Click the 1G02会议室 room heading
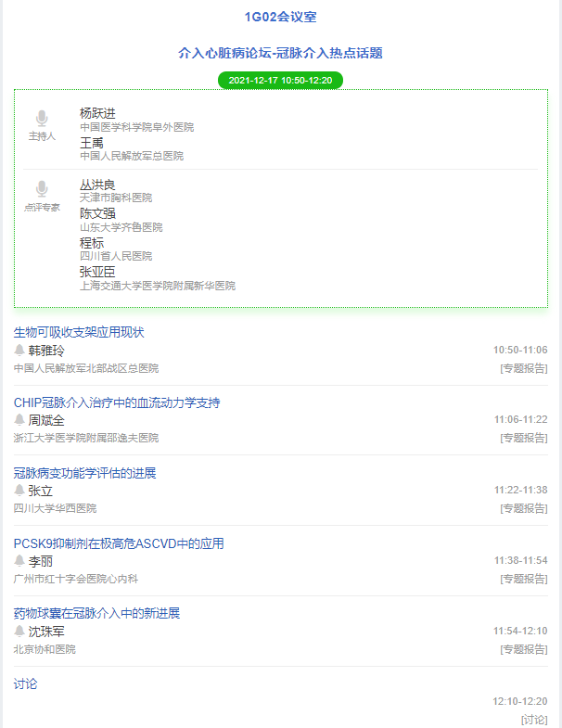This screenshot has width=562, height=728. pos(280,18)
